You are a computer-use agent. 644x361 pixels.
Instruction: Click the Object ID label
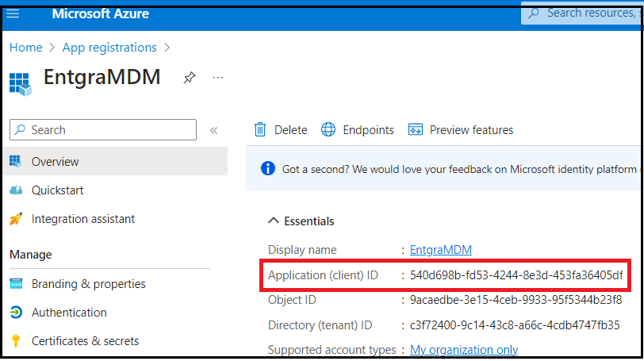point(292,300)
